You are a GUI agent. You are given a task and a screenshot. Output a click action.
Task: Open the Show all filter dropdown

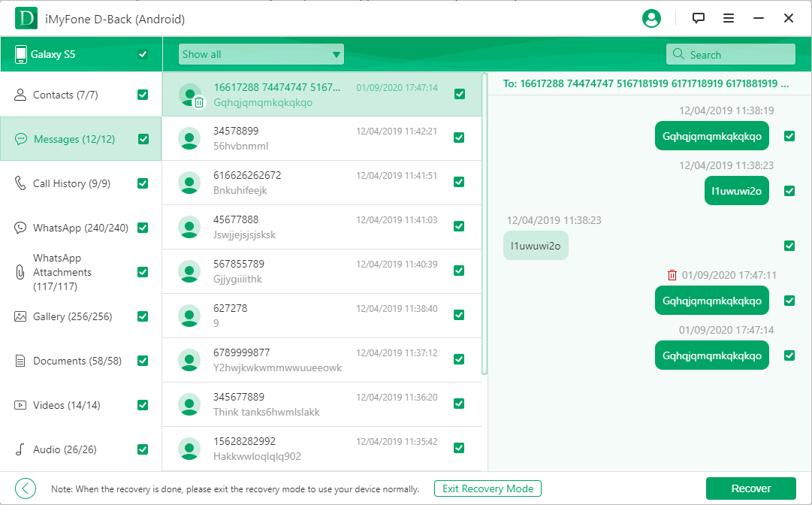[x=261, y=54]
